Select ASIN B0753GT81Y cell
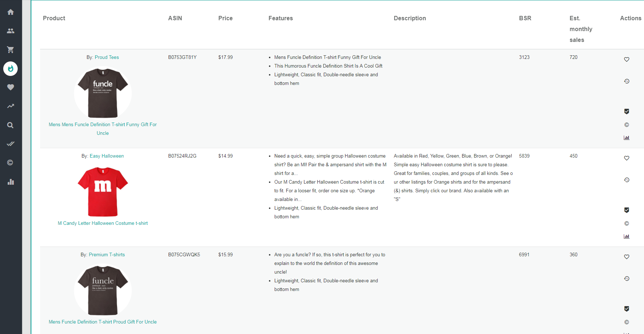Viewport: 644px width, 334px height. coord(182,57)
